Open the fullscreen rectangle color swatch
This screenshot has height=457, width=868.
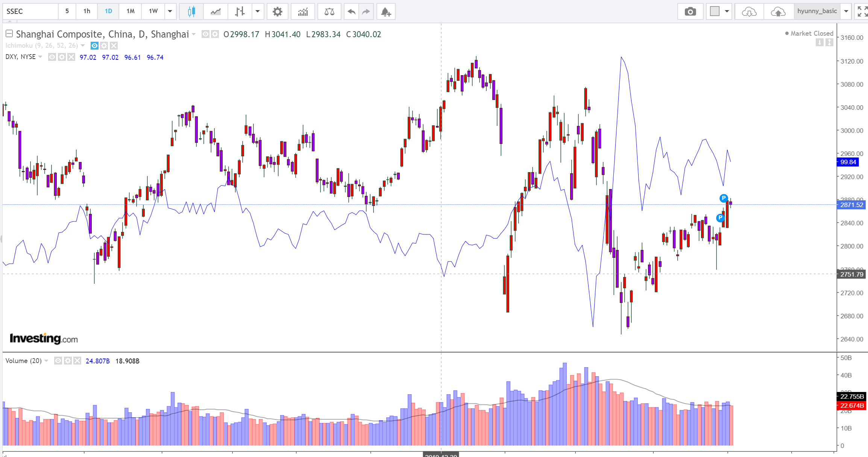[x=715, y=11]
